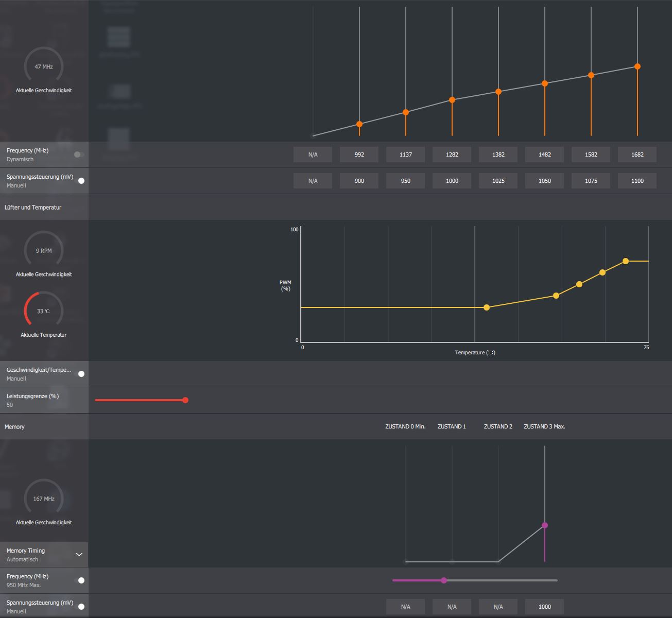
Task: Click the N/A field in GPU frequency row
Action: (x=313, y=154)
